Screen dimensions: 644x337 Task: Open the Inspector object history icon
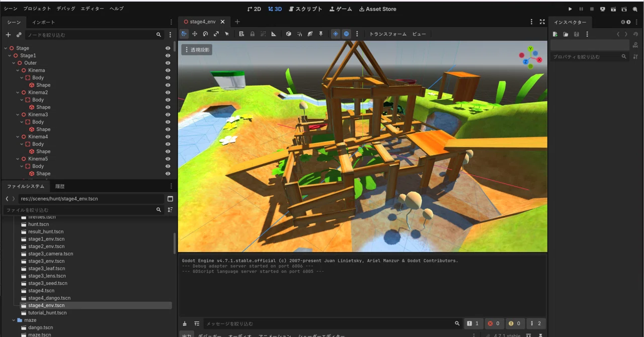tap(635, 34)
